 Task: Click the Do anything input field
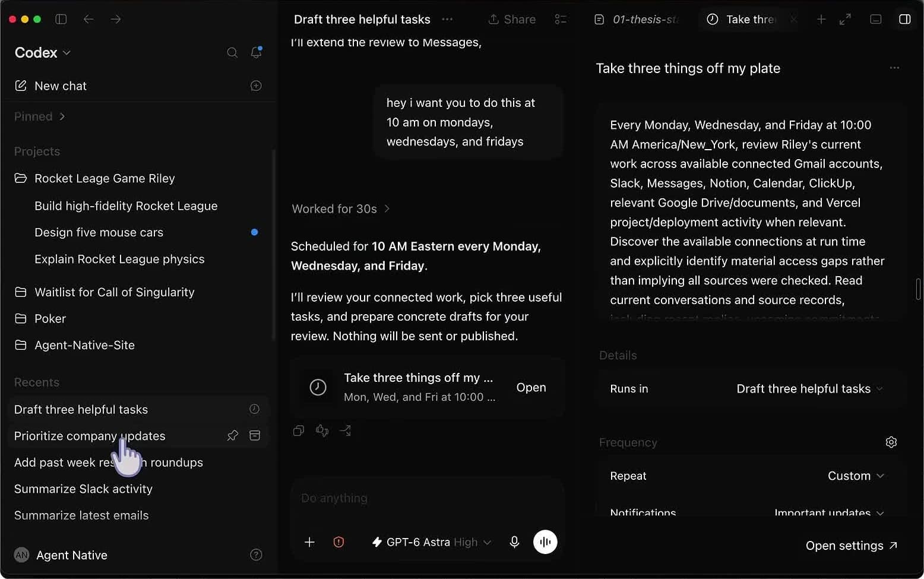[426, 499]
